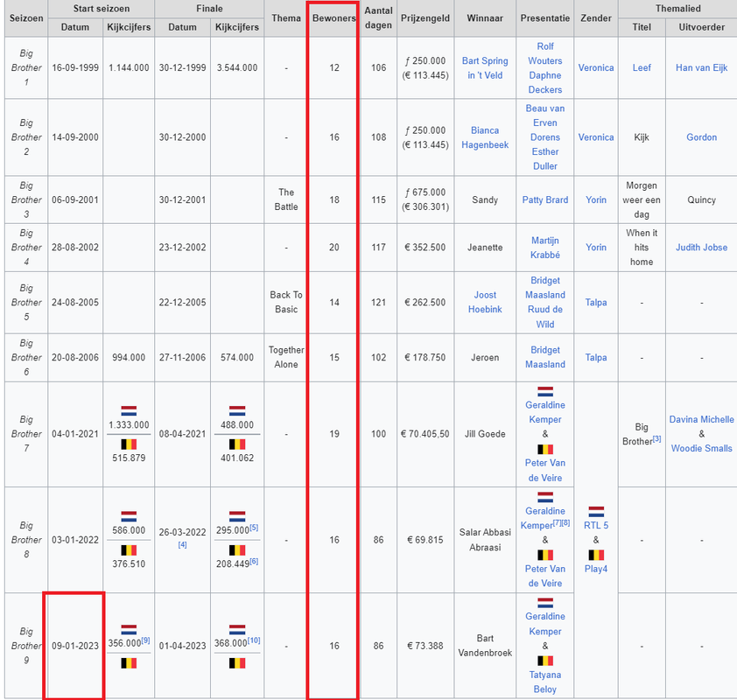Click the Dutch flag above 586.000
Viewport: 737px width, 700px height.
(x=129, y=516)
